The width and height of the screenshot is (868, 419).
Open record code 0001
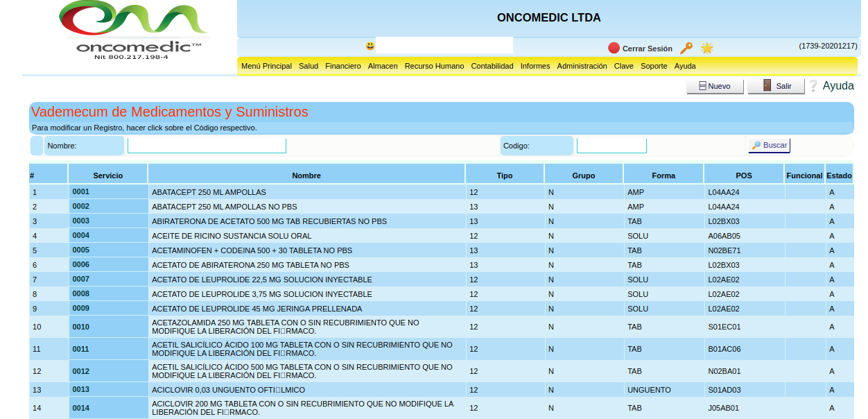pos(81,191)
